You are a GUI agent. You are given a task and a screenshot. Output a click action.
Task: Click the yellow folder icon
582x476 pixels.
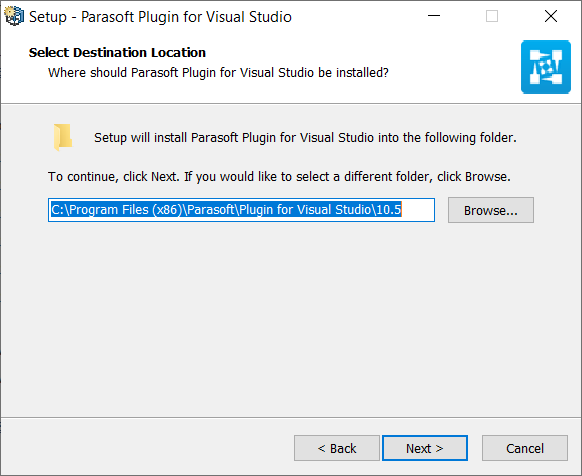click(63, 137)
